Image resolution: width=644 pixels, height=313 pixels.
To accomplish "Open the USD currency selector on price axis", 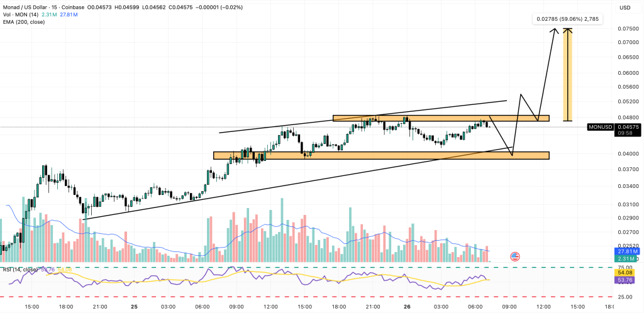I will (x=625, y=8).
